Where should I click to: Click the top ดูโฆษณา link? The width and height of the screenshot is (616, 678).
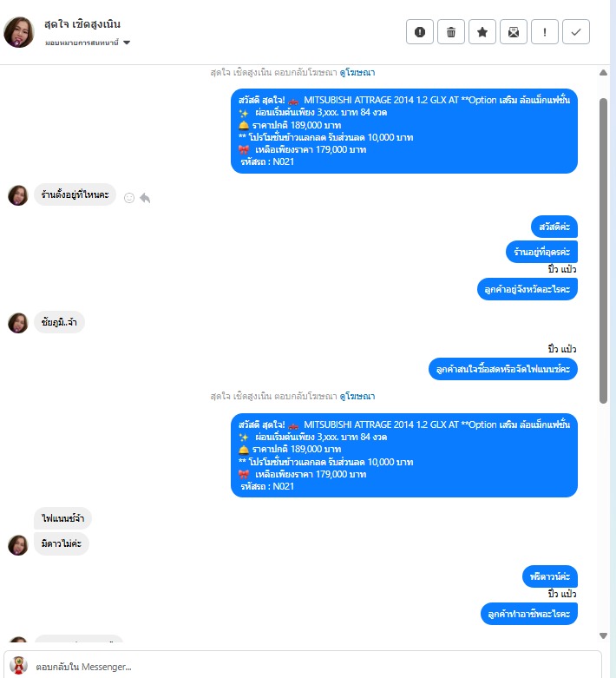357,72
